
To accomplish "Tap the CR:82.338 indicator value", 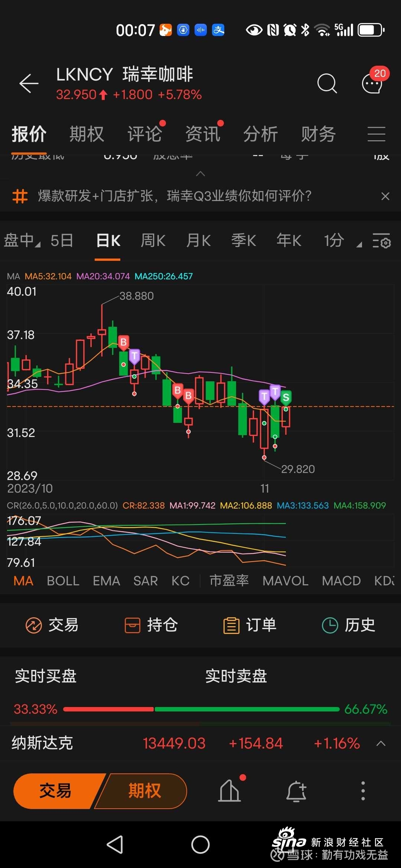I will [143, 506].
